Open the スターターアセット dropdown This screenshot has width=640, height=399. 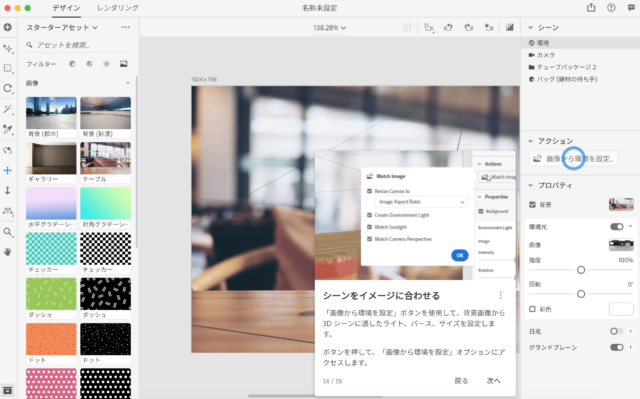click(x=62, y=27)
